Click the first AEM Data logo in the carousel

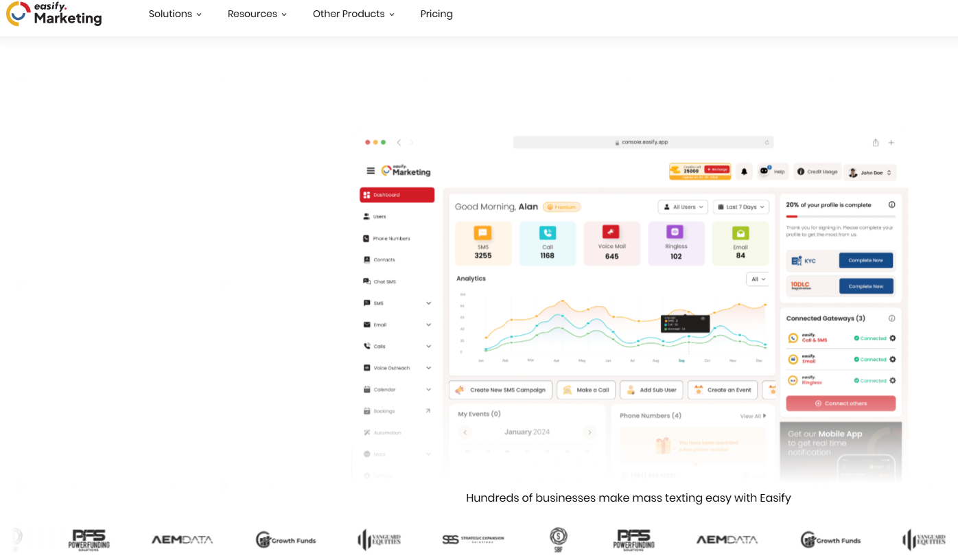pyautogui.click(x=182, y=540)
